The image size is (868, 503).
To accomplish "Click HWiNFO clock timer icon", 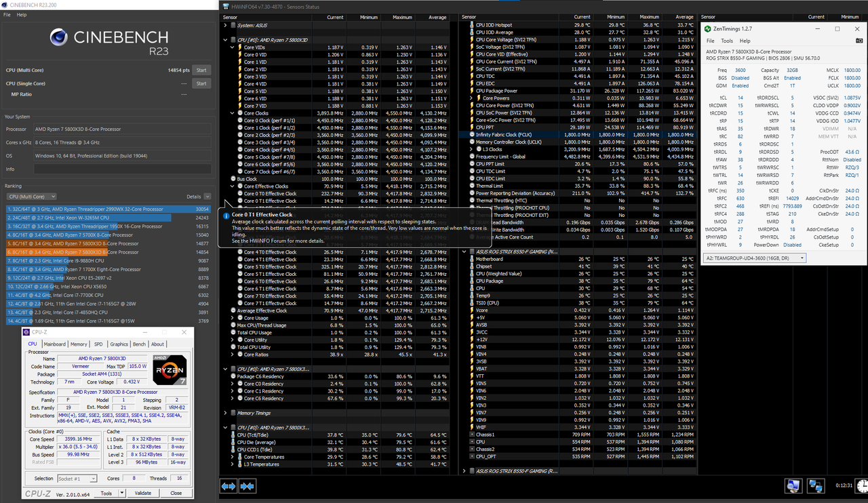I will tap(861, 485).
